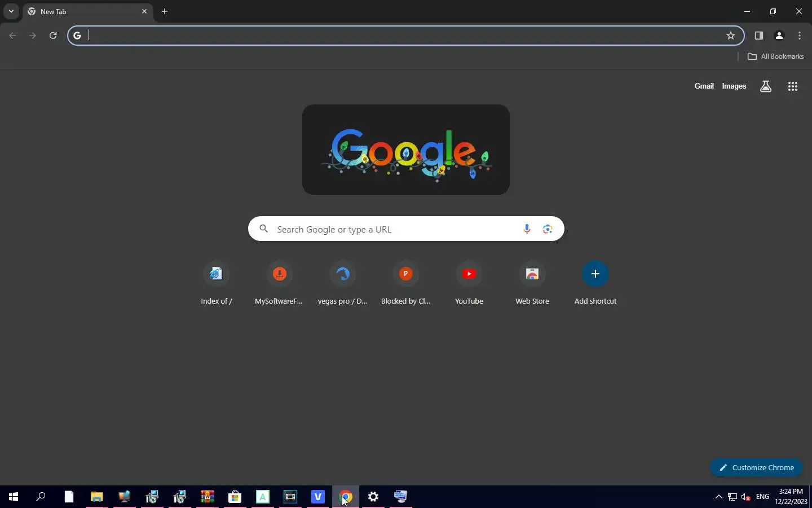Open the vegas pro / D... shortcut
Image resolution: width=812 pixels, height=508 pixels.
click(x=342, y=284)
